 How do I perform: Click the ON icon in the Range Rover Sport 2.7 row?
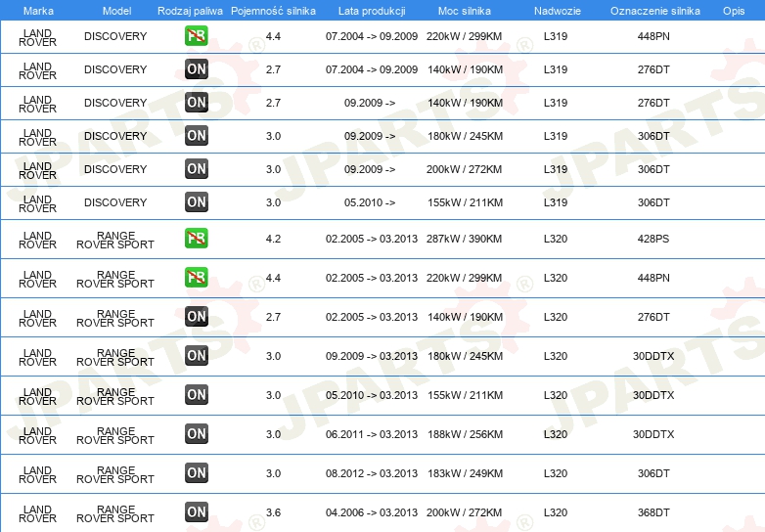click(196, 317)
